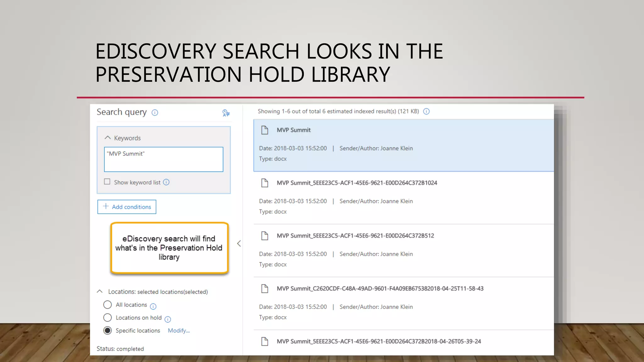Select the Locations on hold radio button
The width and height of the screenshot is (644, 362).
click(x=108, y=317)
